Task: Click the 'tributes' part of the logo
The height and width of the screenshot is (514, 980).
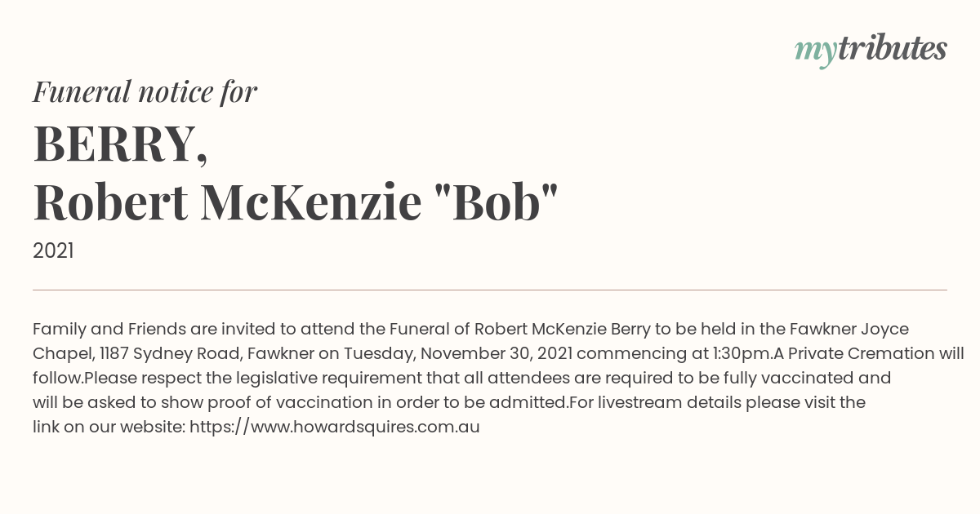Action: click(892, 48)
